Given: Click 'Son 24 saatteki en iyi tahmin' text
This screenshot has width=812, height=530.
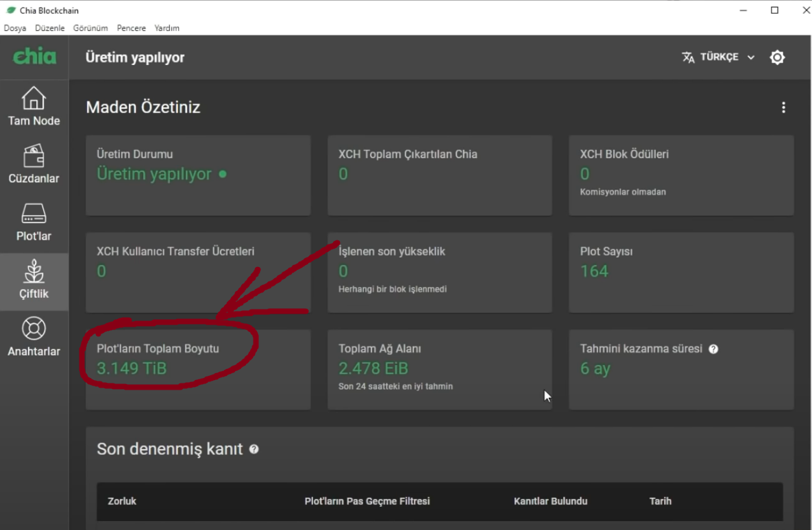Looking at the screenshot, I should click(395, 387).
